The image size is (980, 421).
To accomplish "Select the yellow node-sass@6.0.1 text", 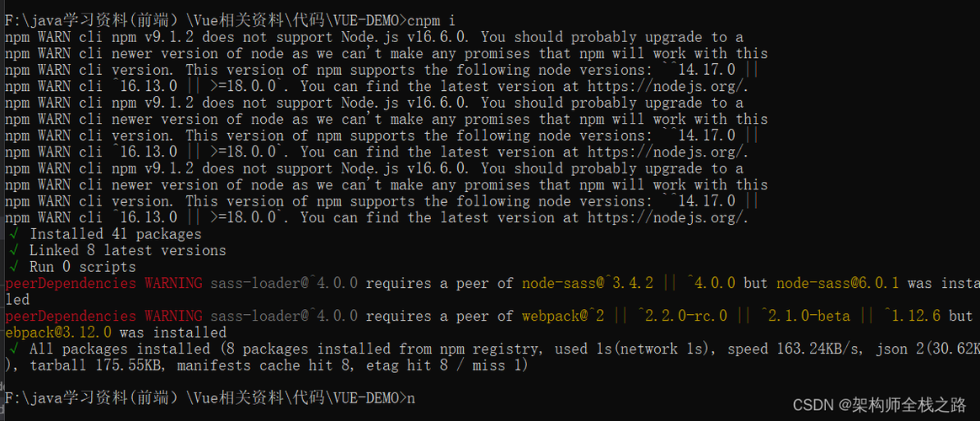I will (x=838, y=284).
